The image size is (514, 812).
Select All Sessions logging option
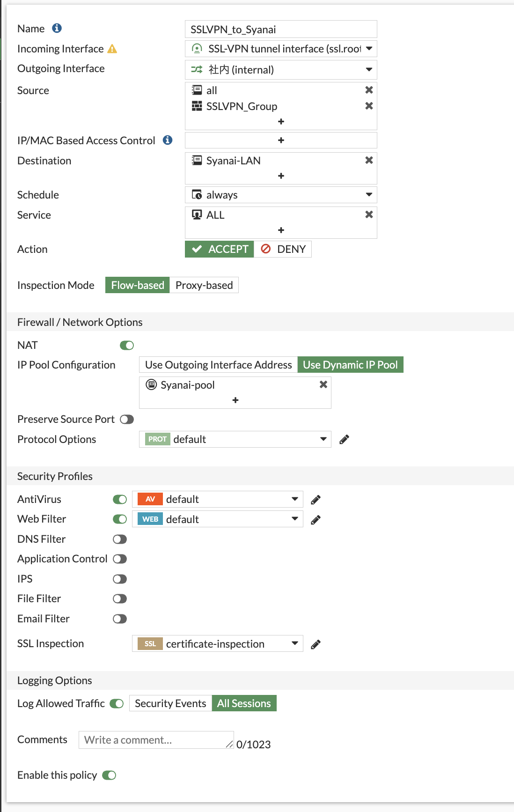click(244, 703)
